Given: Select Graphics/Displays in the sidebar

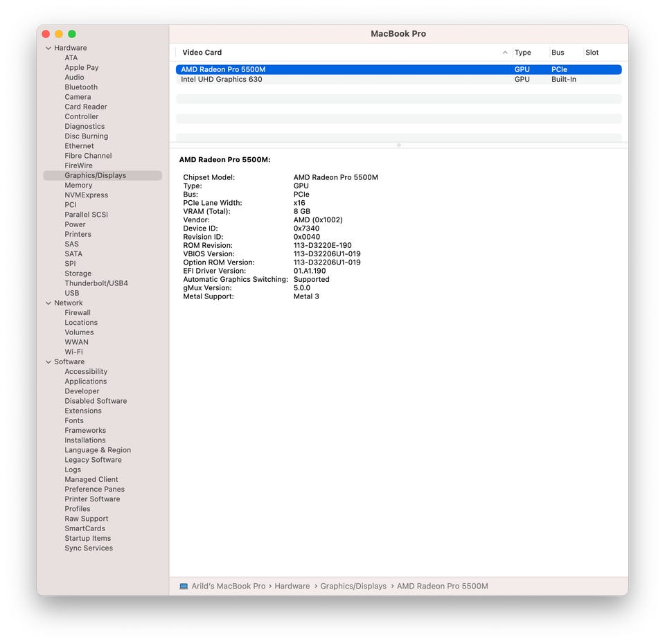Looking at the screenshot, I should [103, 175].
